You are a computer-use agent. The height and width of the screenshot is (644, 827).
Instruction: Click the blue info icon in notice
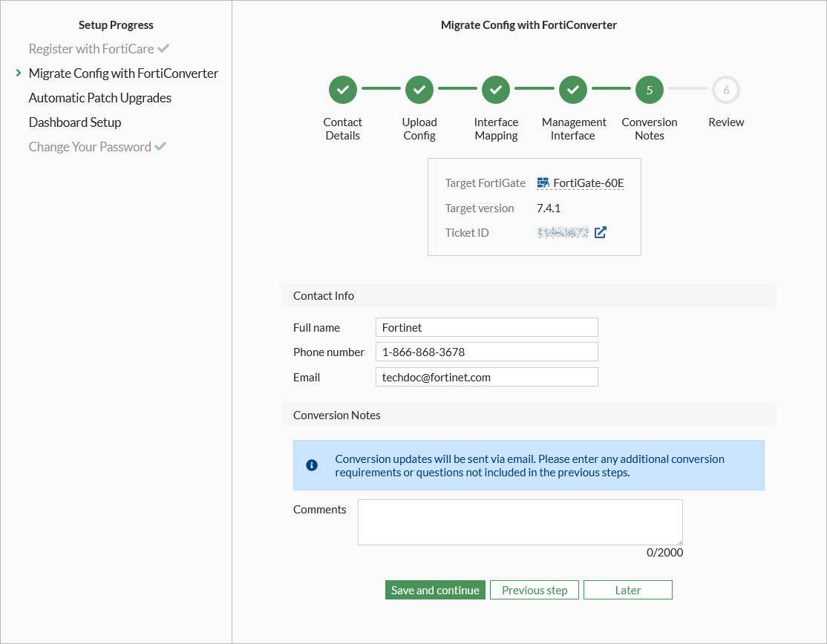click(x=312, y=465)
